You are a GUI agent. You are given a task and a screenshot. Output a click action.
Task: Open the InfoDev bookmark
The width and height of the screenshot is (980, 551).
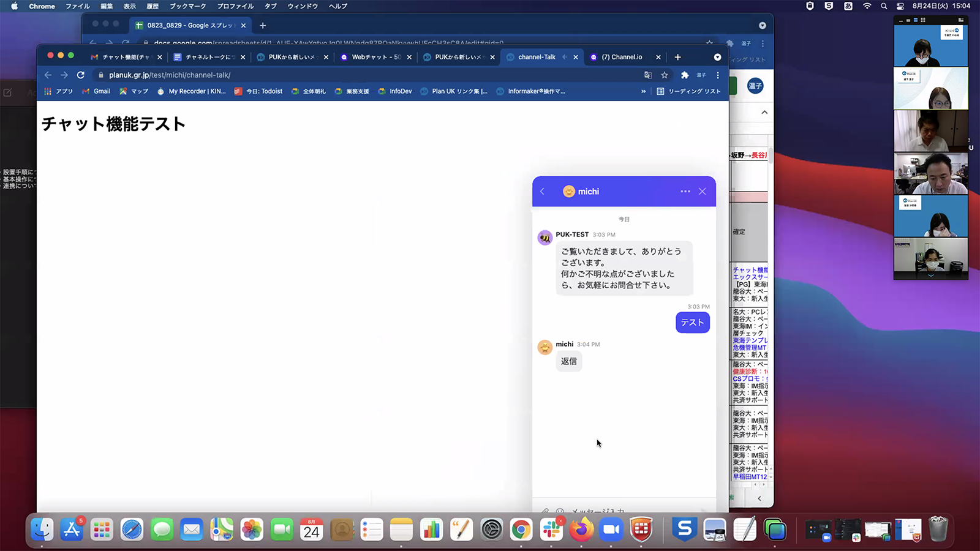[x=395, y=91]
